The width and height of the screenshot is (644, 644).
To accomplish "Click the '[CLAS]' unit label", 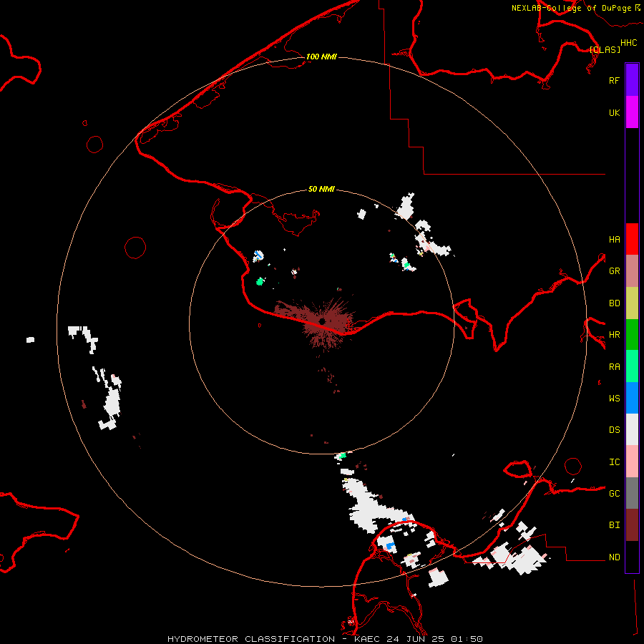I will 605,49.
